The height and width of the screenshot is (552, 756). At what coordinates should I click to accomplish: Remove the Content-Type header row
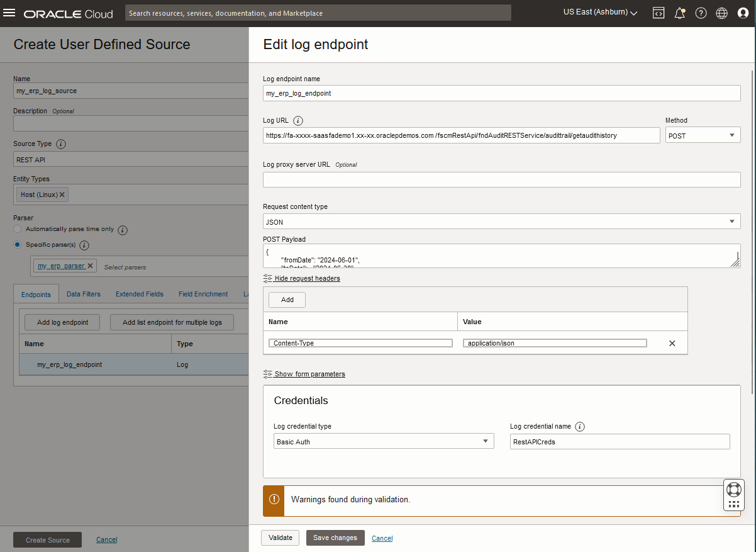tap(672, 343)
